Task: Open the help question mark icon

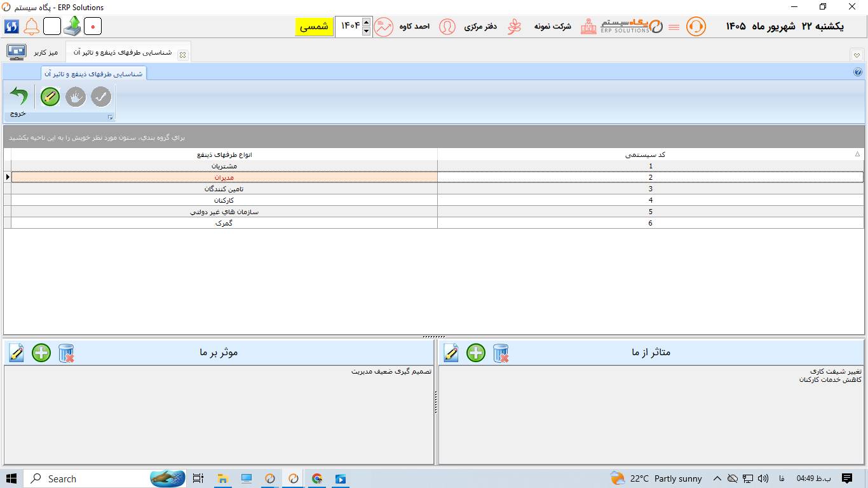Action: tap(858, 72)
